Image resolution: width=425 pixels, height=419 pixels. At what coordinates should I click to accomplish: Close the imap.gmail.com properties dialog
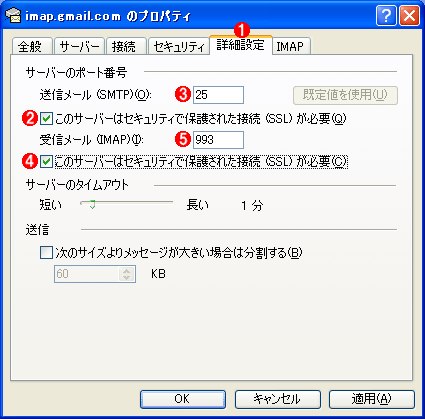(x=410, y=16)
